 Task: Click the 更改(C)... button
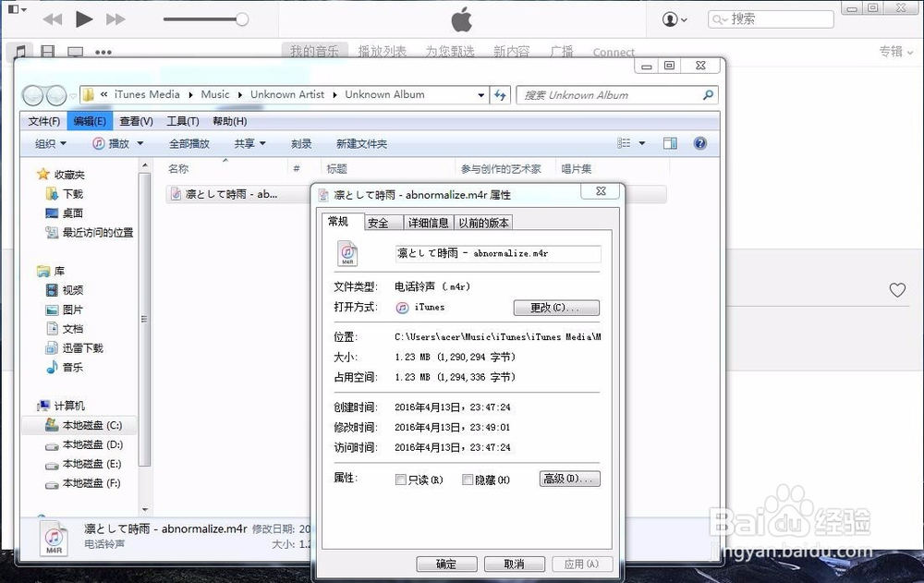point(556,308)
